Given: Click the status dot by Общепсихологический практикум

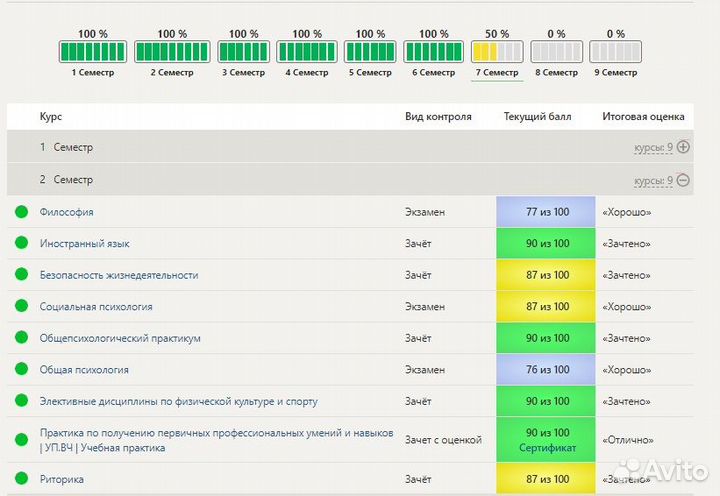Looking at the screenshot, I should pyautogui.click(x=21, y=339).
